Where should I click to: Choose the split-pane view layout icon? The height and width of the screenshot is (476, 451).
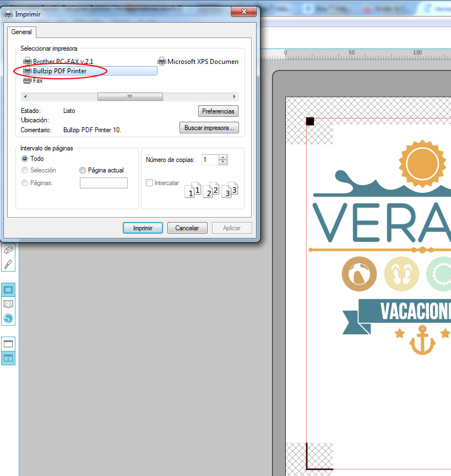point(8,359)
